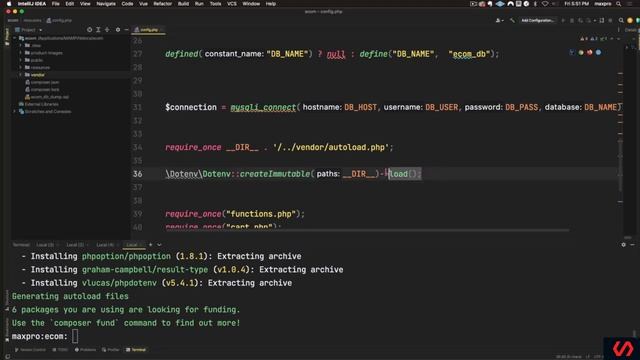This screenshot has height=360, width=640.
Task: Switch to the Local (2) terminal tab
Action: 75,244
